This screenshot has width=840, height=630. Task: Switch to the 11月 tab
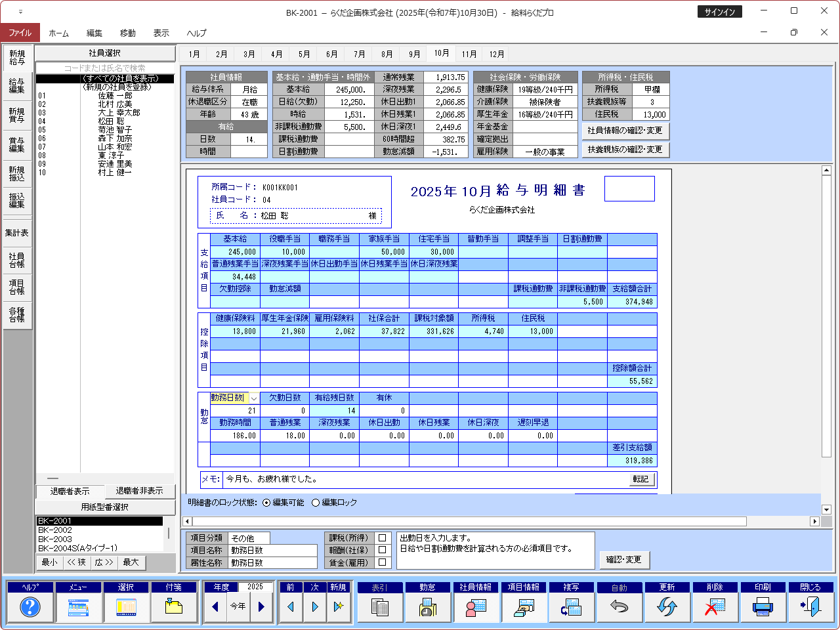click(x=468, y=54)
